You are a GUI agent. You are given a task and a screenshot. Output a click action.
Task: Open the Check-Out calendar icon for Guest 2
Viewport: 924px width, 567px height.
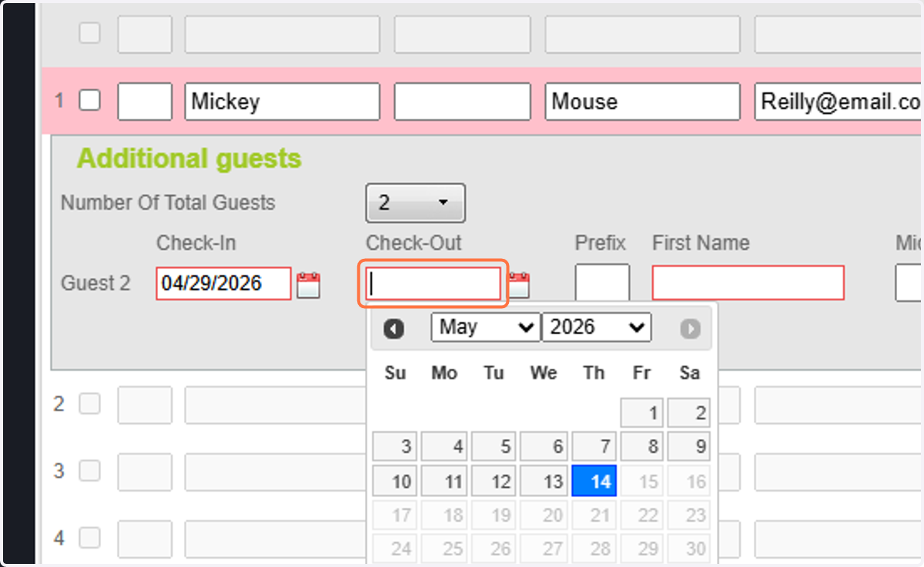pyautogui.click(x=520, y=285)
